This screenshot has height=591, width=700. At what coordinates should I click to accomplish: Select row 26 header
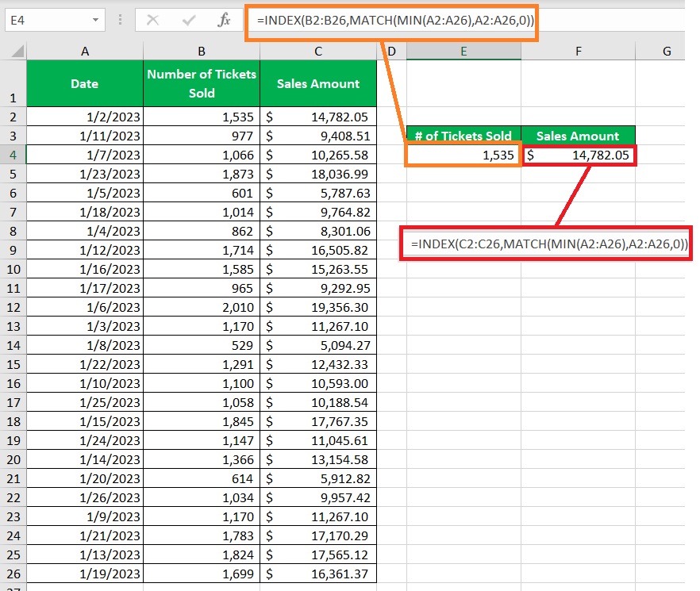(13, 574)
